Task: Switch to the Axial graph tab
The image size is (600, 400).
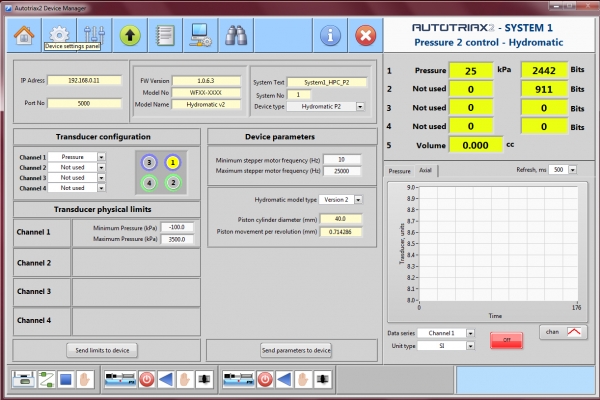Action: click(x=425, y=170)
